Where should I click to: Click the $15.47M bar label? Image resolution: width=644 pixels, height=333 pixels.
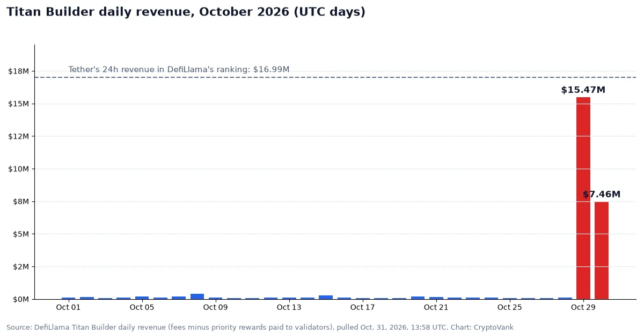click(583, 90)
